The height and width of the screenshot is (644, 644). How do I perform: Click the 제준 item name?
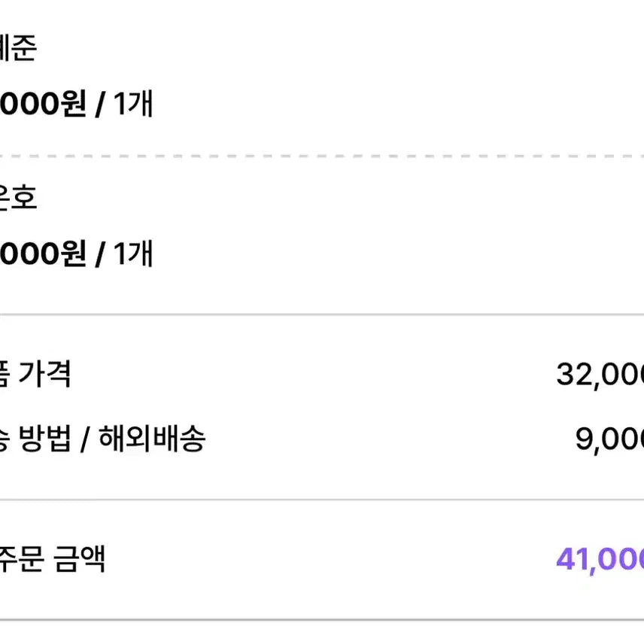pos(17,50)
